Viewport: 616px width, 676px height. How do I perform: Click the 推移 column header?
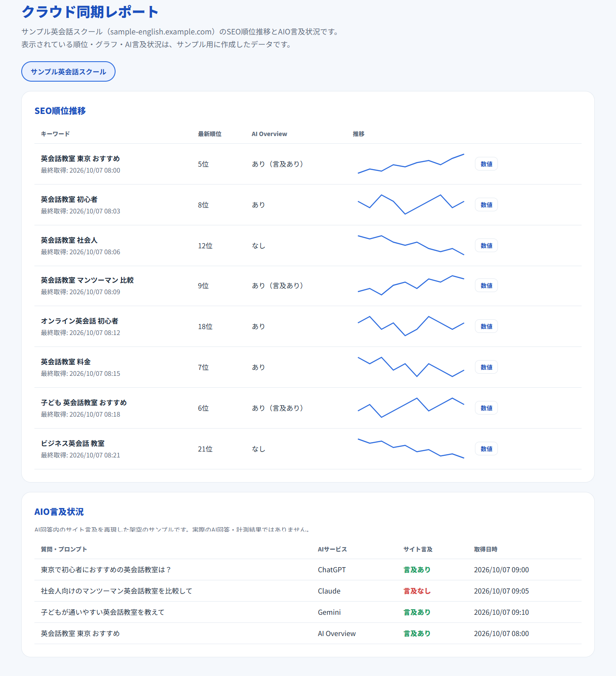click(x=359, y=134)
